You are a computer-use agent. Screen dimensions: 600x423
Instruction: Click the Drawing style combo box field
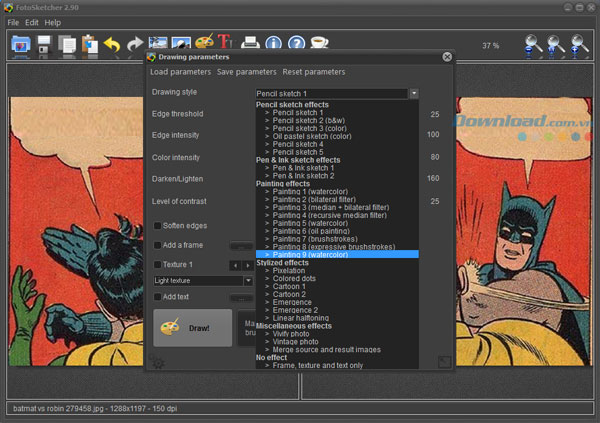tap(331, 93)
